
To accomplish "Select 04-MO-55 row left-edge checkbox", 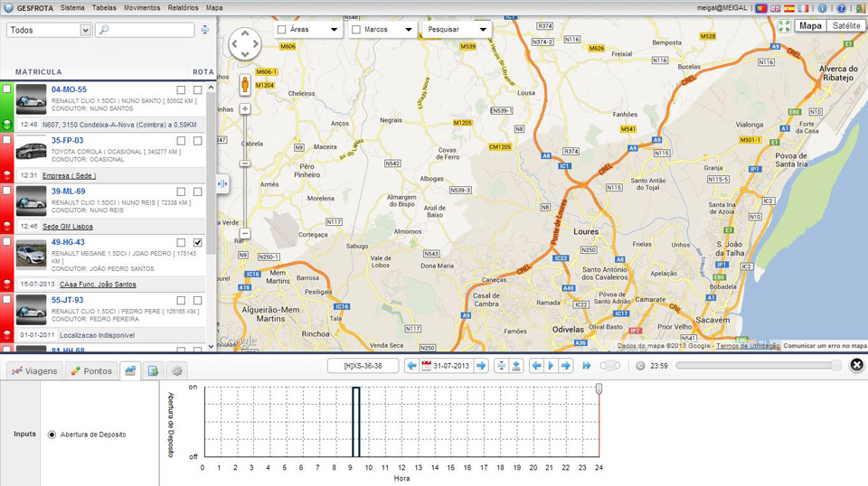I will pos(6,89).
